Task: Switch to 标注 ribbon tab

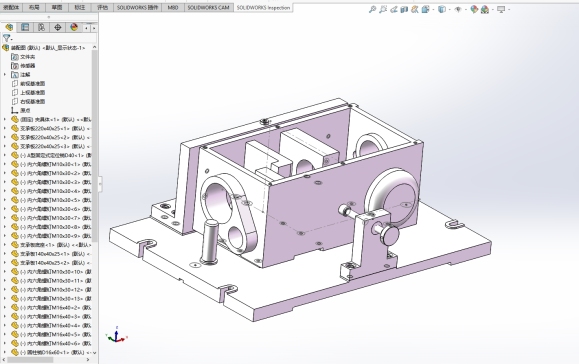Action: [80, 7]
